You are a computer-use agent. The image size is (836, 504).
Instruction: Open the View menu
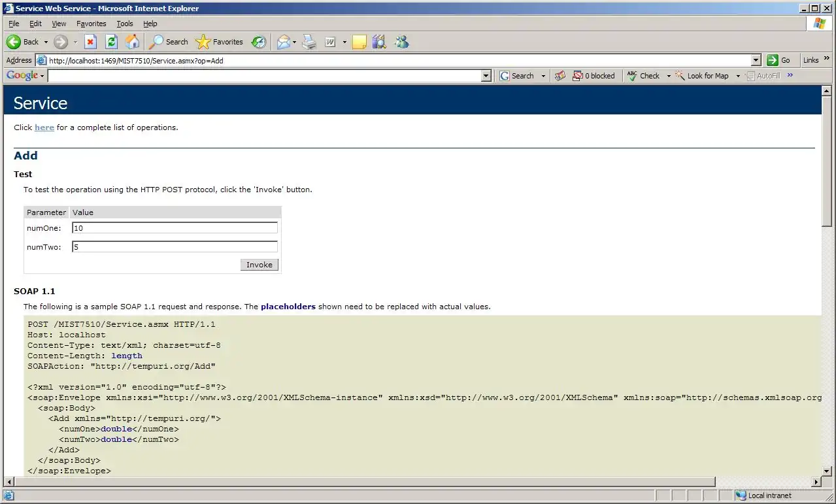(59, 24)
